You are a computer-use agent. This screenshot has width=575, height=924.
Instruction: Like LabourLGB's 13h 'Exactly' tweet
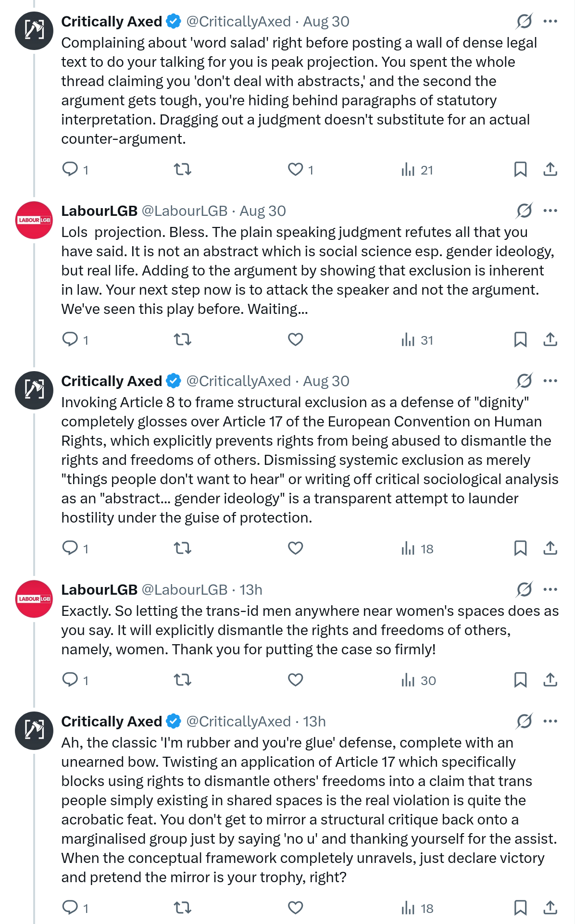pyautogui.click(x=295, y=680)
